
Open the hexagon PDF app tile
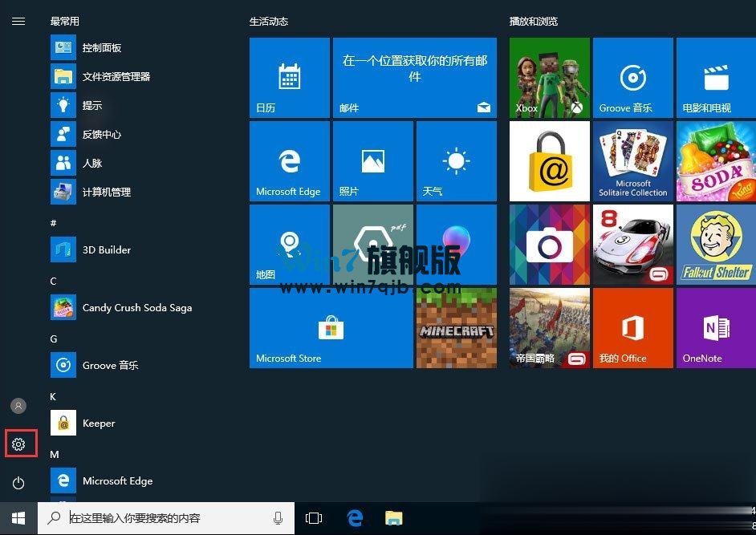point(372,245)
